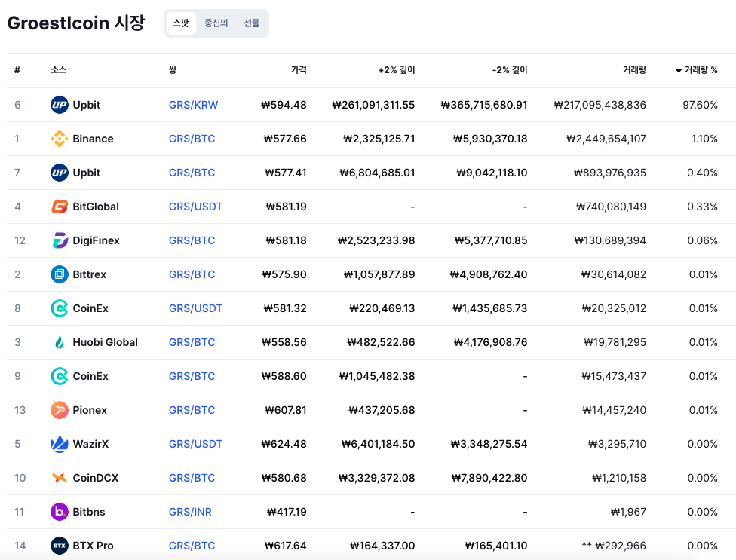Open CoinEx GRS/USDT pair link

pyautogui.click(x=196, y=308)
